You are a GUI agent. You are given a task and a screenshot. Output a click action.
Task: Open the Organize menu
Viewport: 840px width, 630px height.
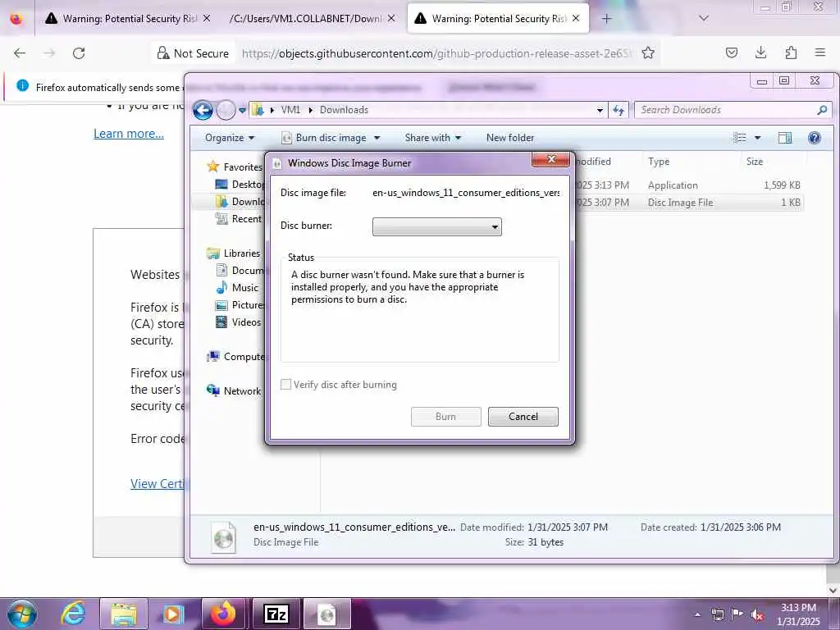coord(230,138)
